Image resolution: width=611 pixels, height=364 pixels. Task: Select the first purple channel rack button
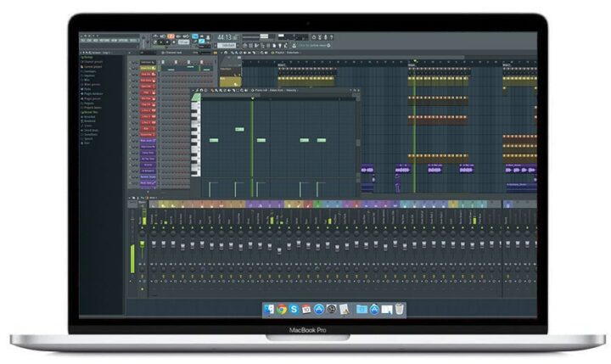click(147, 139)
